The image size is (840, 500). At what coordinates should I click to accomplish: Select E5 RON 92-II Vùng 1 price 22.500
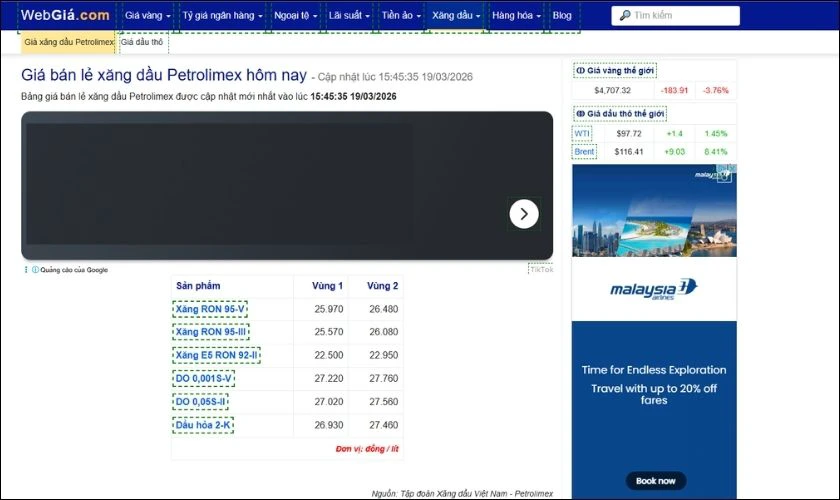[x=328, y=355]
